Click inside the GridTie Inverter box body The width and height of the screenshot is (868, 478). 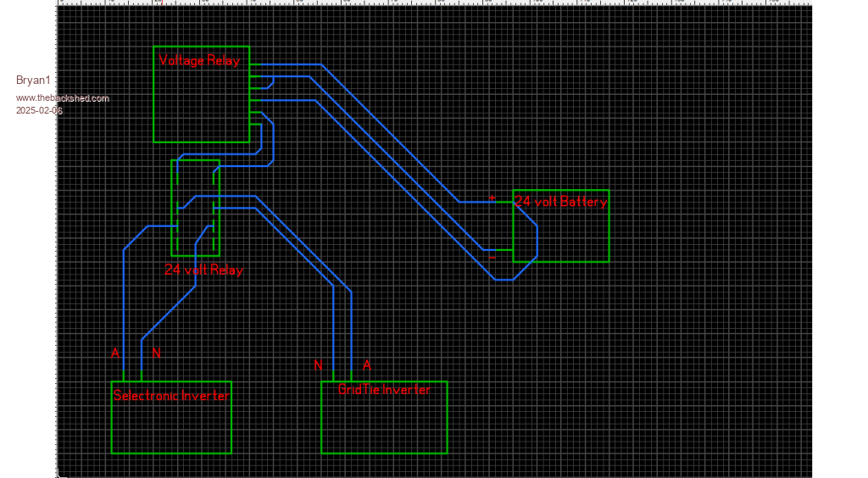tap(383, 426)
